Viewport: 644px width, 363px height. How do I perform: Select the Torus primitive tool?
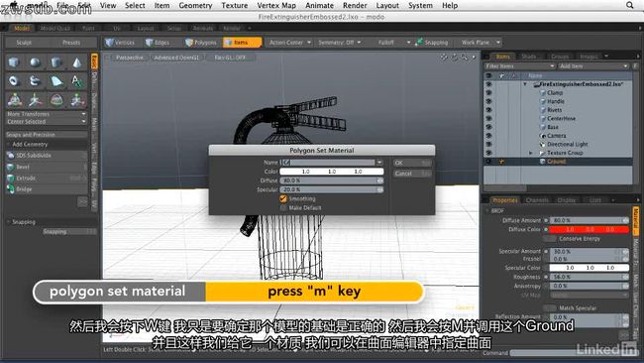click(14, 81)
